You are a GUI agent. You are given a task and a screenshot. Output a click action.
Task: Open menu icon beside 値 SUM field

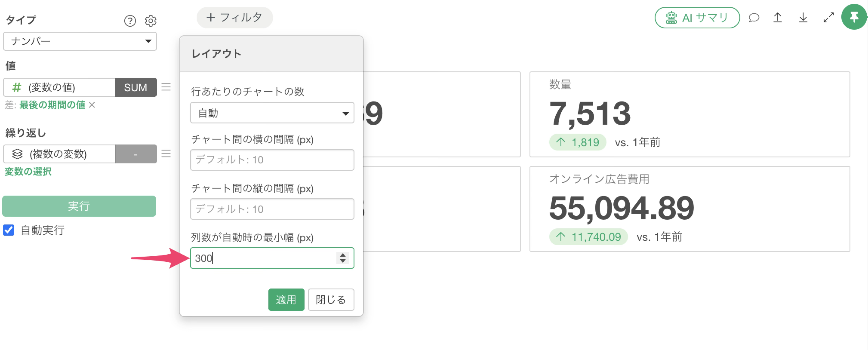[166, 87]
